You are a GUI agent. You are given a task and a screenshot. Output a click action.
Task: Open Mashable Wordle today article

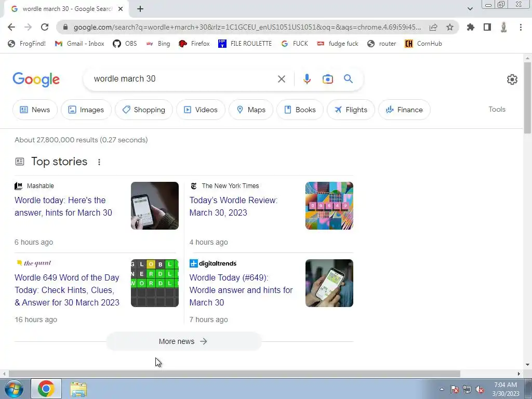click(63, 206)
